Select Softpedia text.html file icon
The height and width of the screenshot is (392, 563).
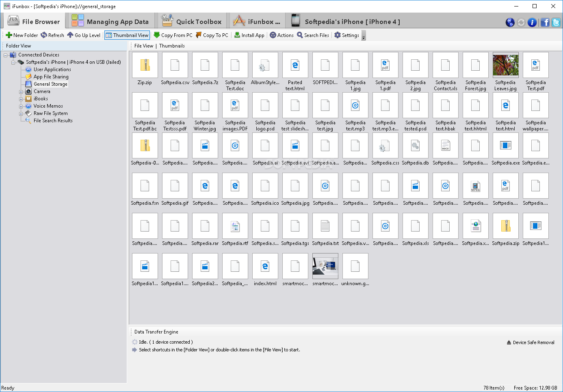coord(506,105)
